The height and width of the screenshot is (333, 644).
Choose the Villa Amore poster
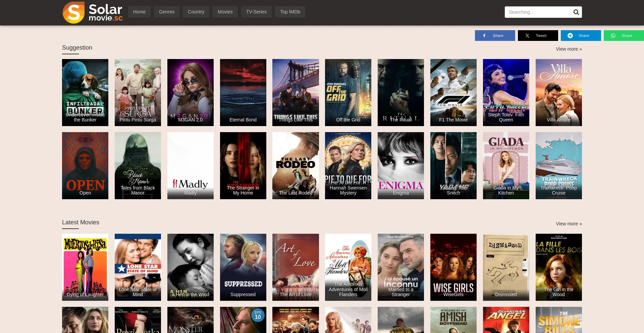tap(559, 92)
